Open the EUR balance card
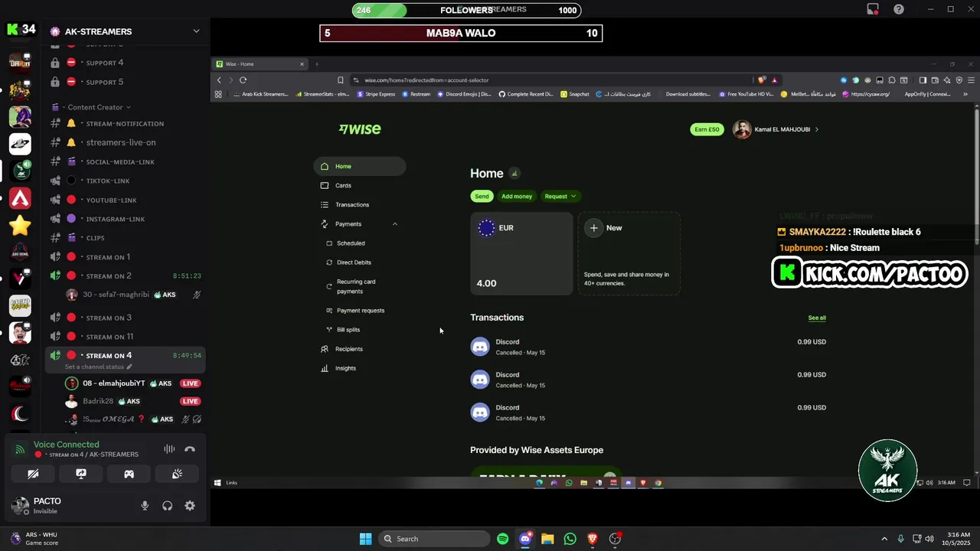The image size is (980, 551). click(521, 253)
